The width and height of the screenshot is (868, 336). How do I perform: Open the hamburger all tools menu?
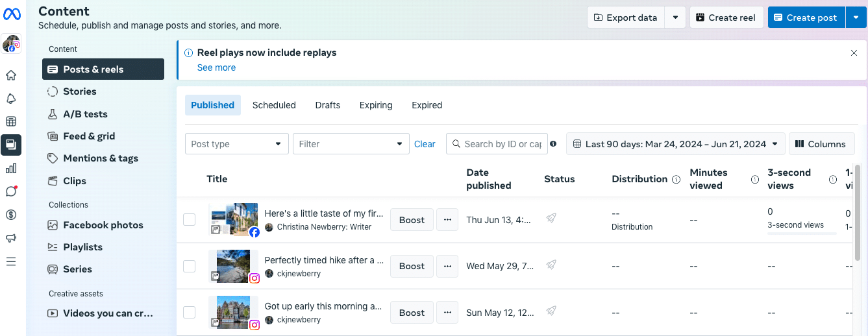pyautogui.click(x=10, y=261)
